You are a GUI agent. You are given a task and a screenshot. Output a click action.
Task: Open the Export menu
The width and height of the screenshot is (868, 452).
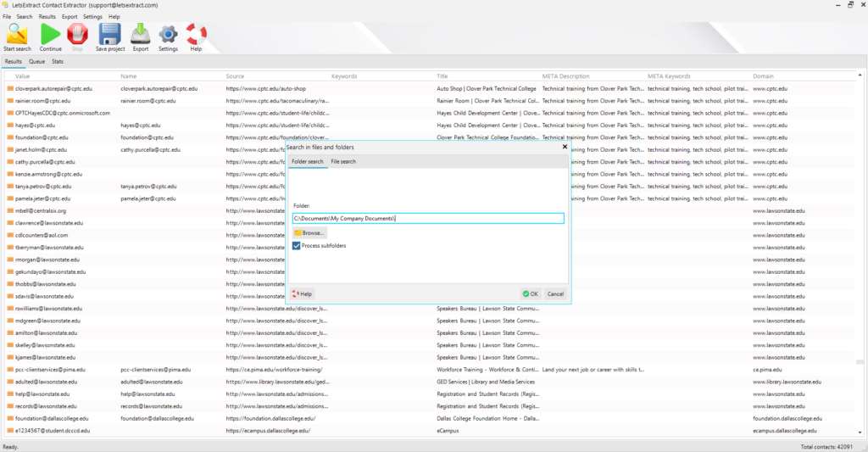pyautogui.click(x=70, y=17)
